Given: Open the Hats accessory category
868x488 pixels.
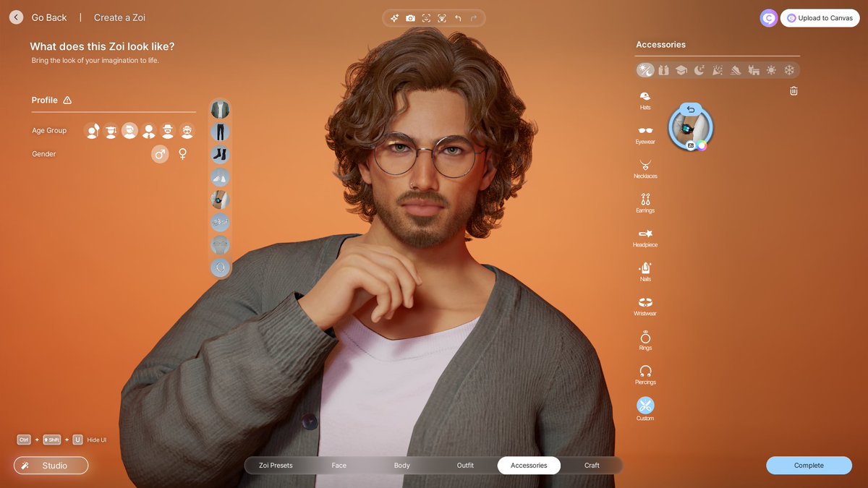Looking at the screenshot, I should coord(645,100).
